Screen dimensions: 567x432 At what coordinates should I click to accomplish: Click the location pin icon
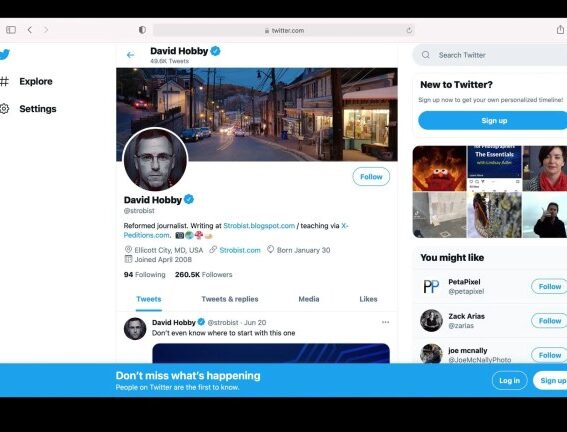[128, 249]
